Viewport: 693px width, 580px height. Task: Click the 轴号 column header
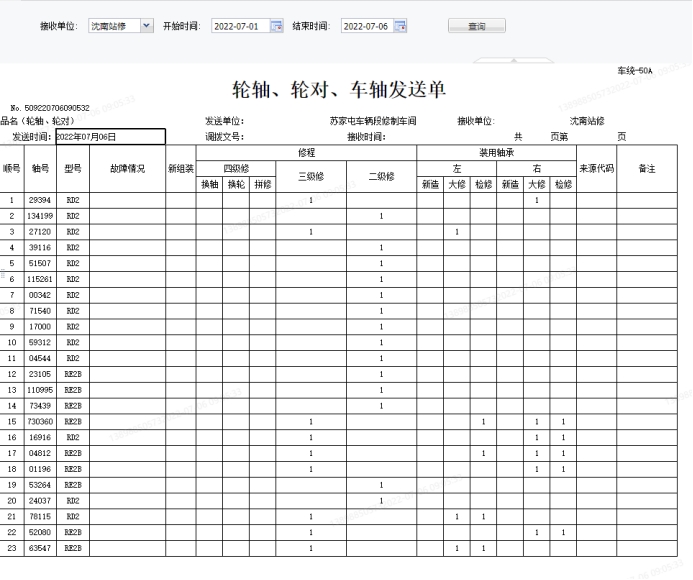[x=40, y=168]
